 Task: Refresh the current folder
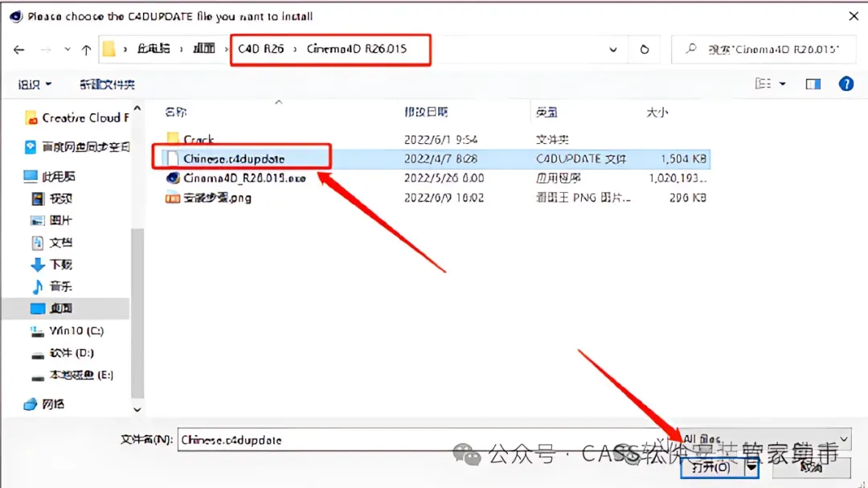[645, 49]
